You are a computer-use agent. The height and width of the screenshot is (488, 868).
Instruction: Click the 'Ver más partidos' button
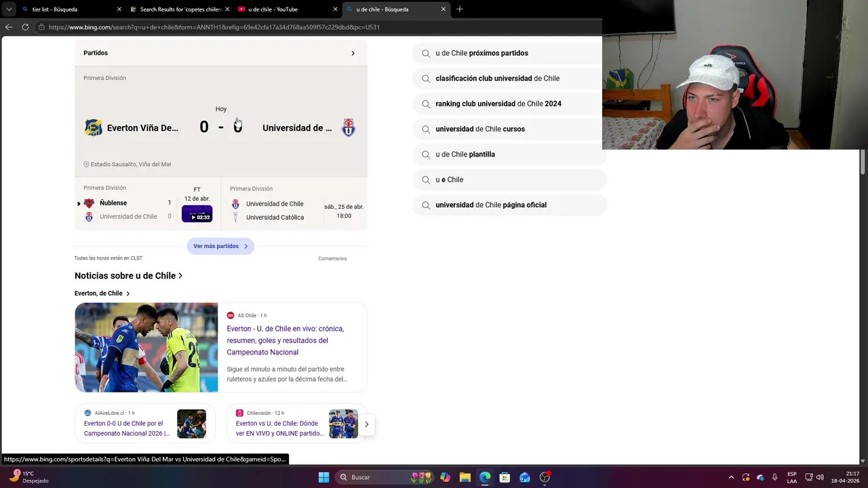220,246
